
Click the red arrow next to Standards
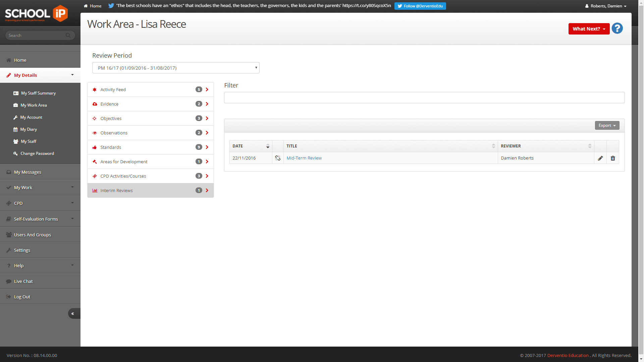pos(207,147)
